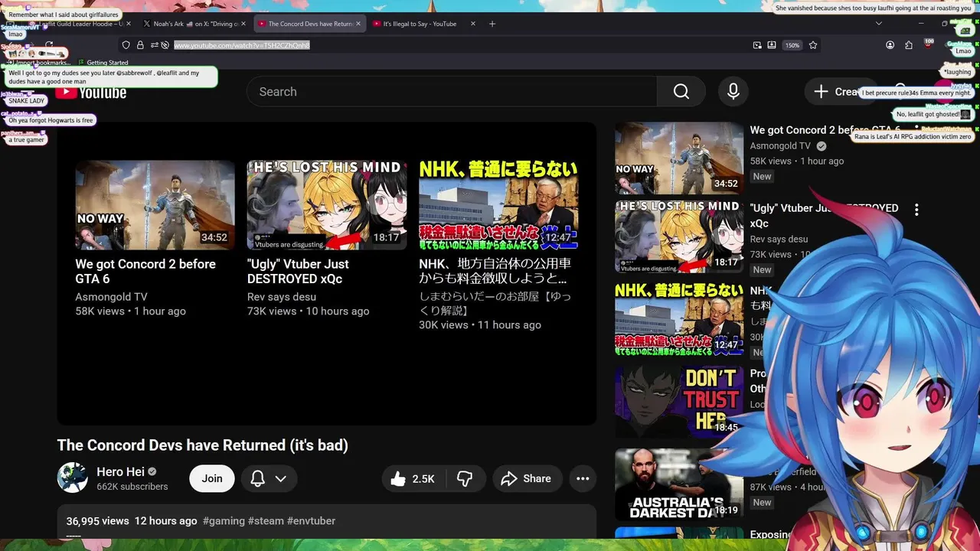This screenshot has height=551, width=980.
Task: Click the red extension badge icon showing 100
Action: tap(929, 44)
